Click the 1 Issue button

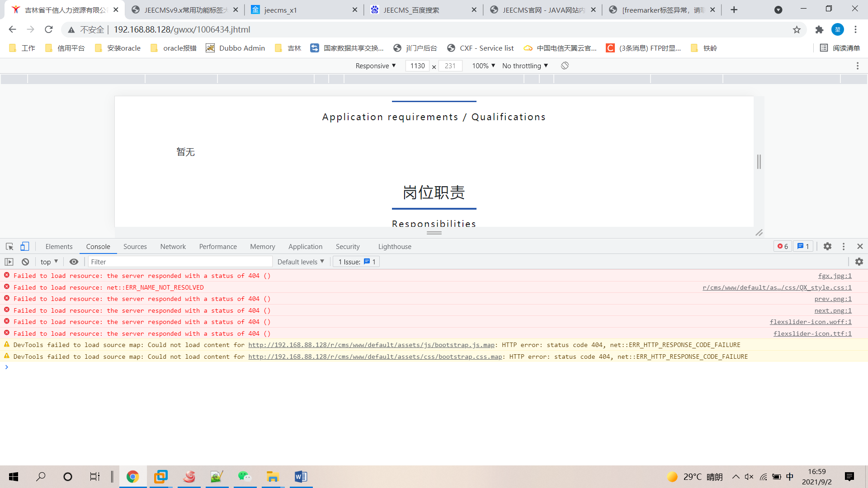click(356, 262)
